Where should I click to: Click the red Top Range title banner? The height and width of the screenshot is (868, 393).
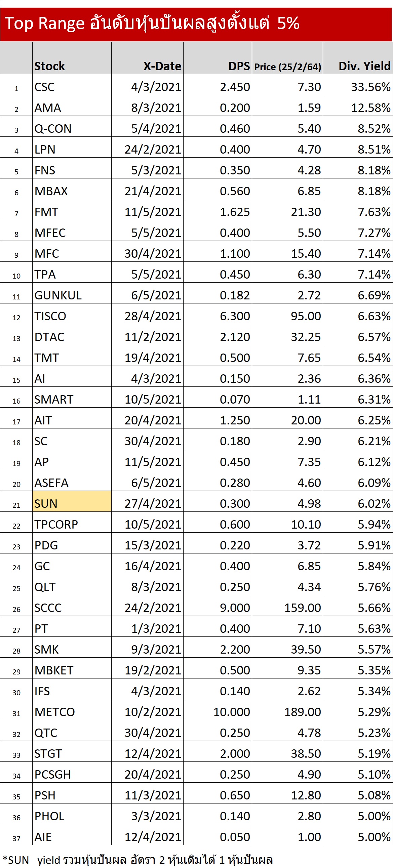click(x=196, y=24)
